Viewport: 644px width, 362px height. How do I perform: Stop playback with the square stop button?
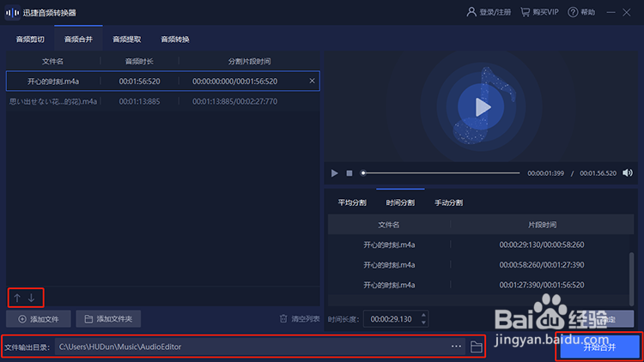[349, 173]
